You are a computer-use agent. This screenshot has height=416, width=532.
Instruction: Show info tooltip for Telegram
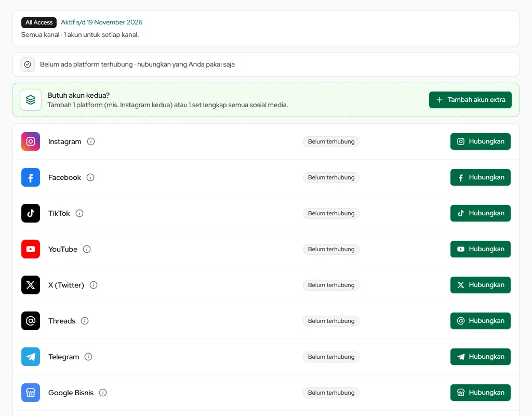pos(88,357)
